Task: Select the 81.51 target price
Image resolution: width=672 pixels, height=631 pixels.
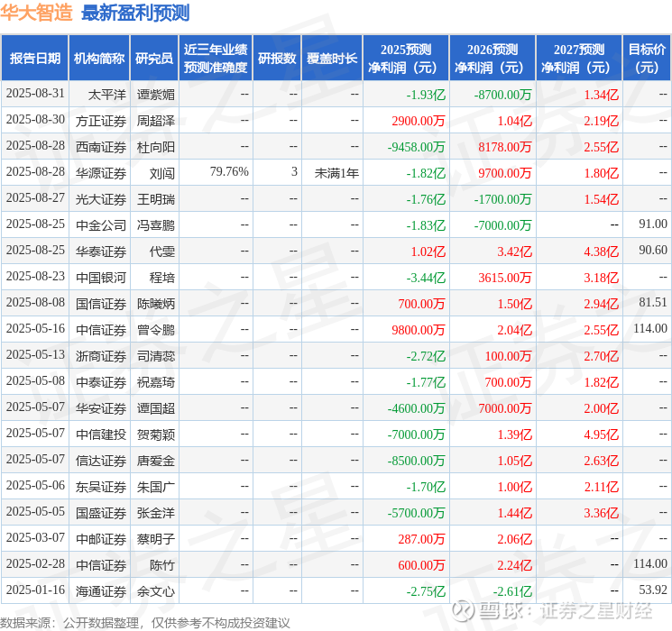Action: pyautogui.click(x=653, y=303)
